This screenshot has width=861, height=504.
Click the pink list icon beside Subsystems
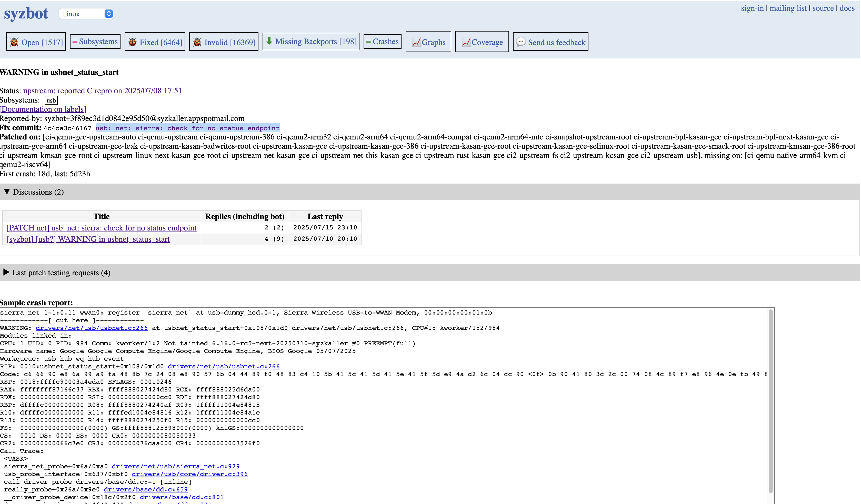pos(74,41)
